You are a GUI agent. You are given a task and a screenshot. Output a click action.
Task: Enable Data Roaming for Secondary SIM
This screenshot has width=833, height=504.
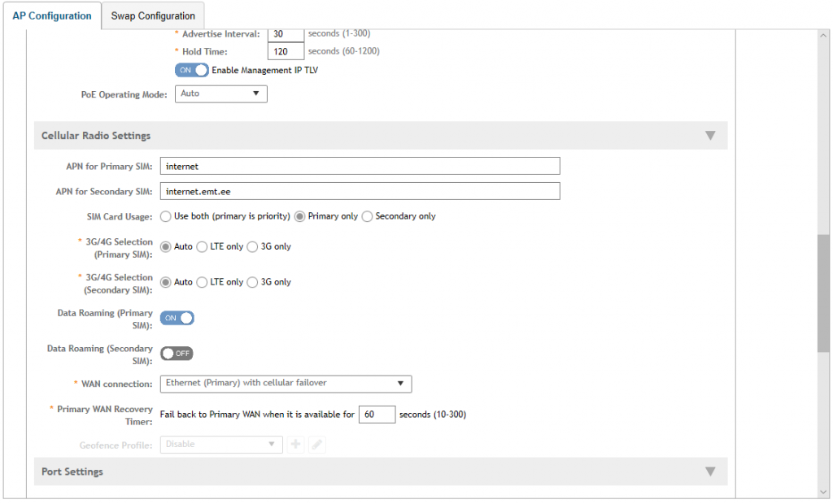(x=177, y=354)
